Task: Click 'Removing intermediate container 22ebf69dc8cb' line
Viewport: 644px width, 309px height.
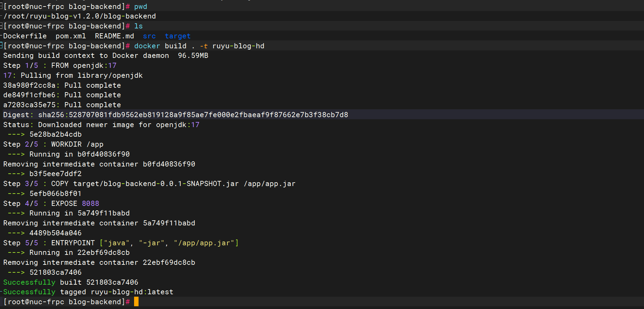Action: point(99,262)
